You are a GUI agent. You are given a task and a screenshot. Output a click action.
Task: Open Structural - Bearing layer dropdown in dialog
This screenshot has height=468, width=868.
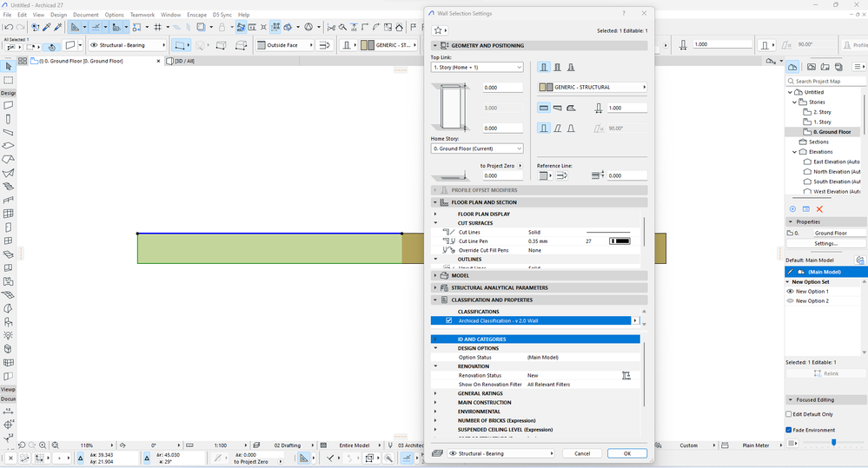[500, 453]
